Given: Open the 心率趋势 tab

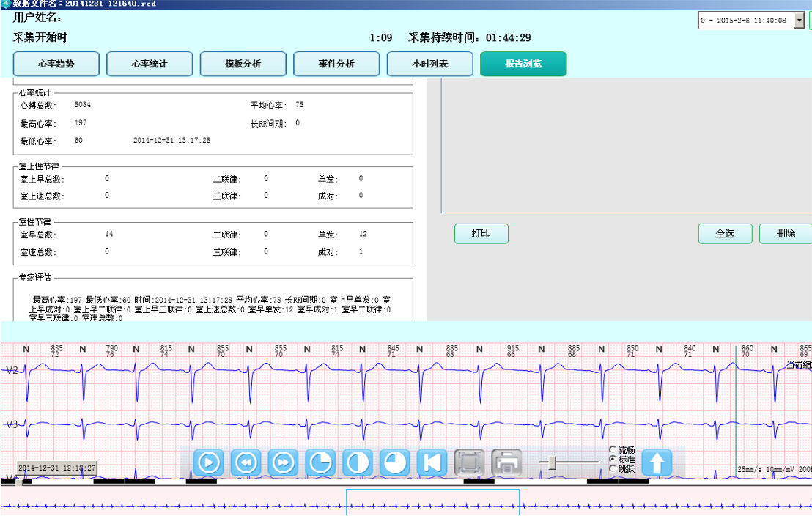Looking at the screenshot, I should (x=56, y=64).
